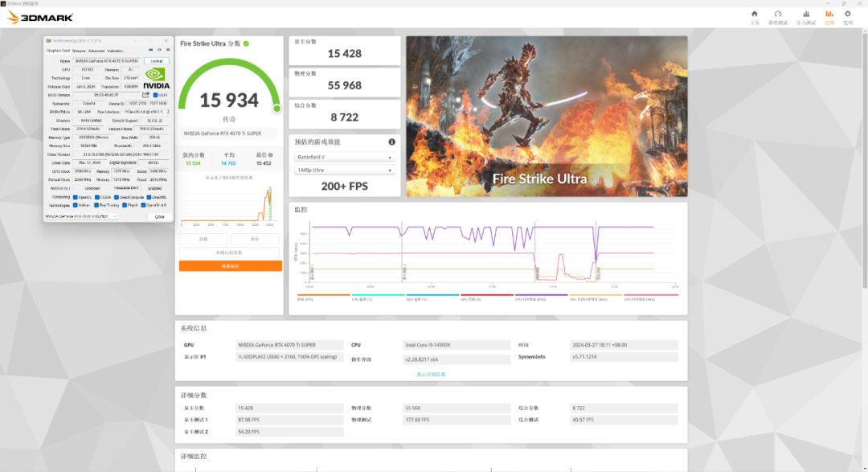Click GPU-Z BIOS export share icon
The width and height of the screenshot is (868, 472).
pyautogui.click(x=145, y=95)
